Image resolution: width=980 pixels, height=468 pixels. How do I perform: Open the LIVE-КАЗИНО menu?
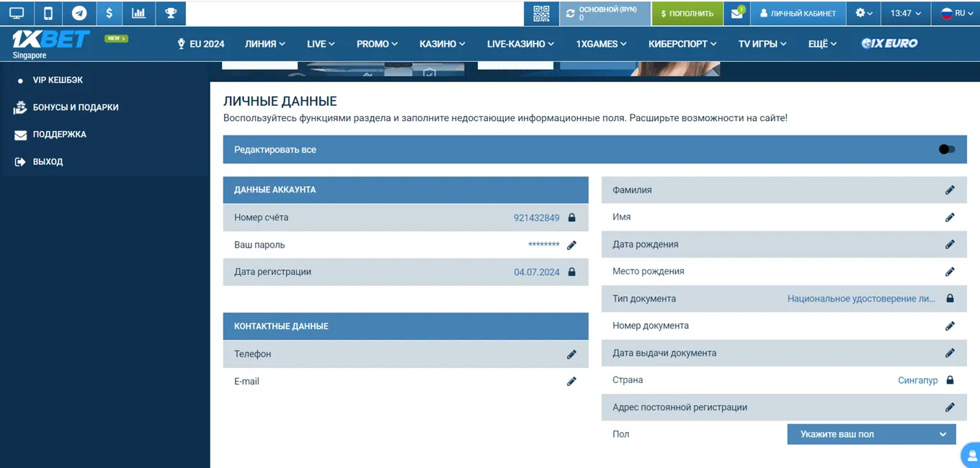pos(520,44)
